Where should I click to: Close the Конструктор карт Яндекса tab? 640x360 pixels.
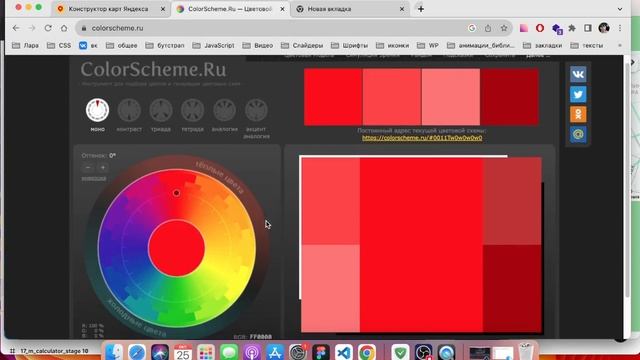163,9
